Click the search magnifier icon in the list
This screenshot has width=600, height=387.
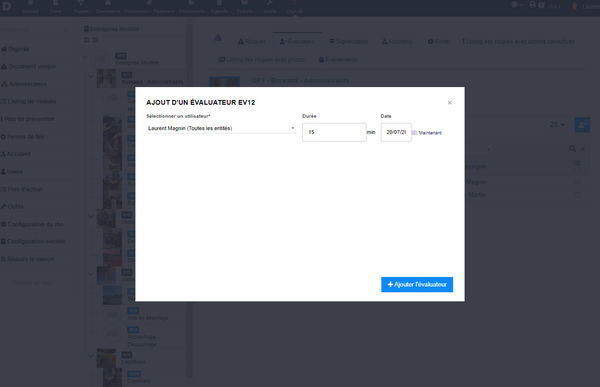click(572, 149)
